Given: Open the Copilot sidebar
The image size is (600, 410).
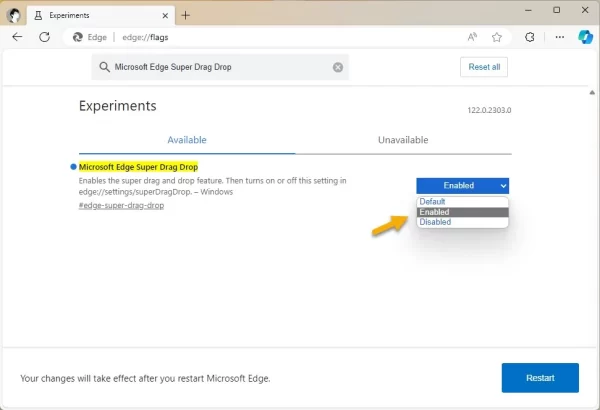Looking at the screenshot, I should pyautogui.click(x=585, y=37).
